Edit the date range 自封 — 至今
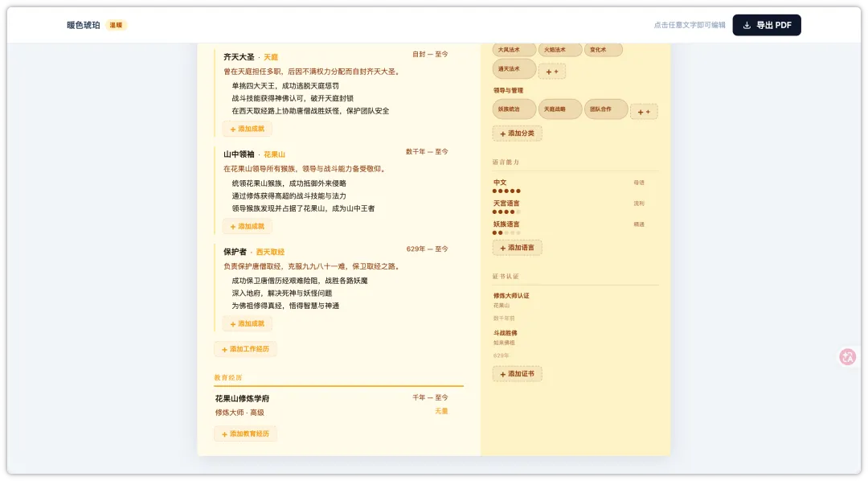The height and width of the screenshot is (481, 868). coord(430,55)
